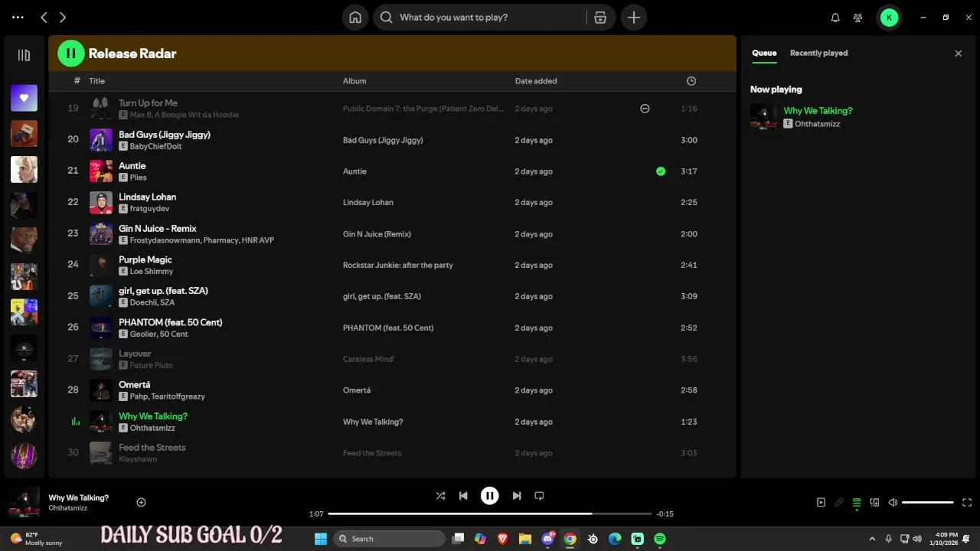Open Liked Songs purple heart playlist
980x551 pixels.
(x=24, y=98)
